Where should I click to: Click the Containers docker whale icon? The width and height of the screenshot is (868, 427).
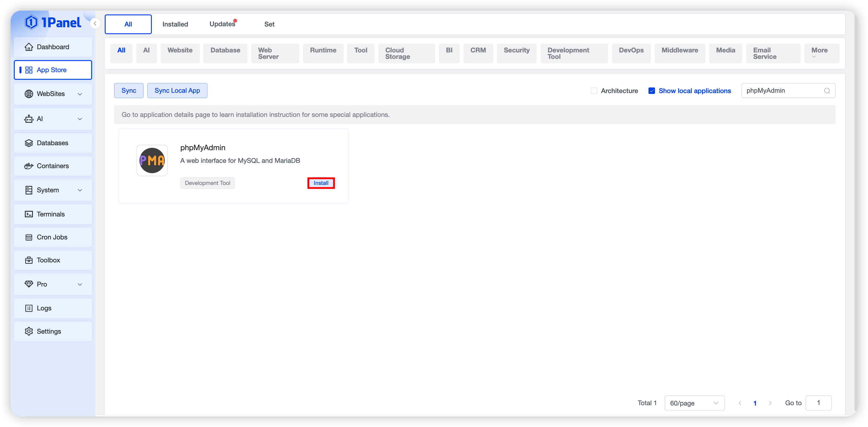click(x=29, y=166)
